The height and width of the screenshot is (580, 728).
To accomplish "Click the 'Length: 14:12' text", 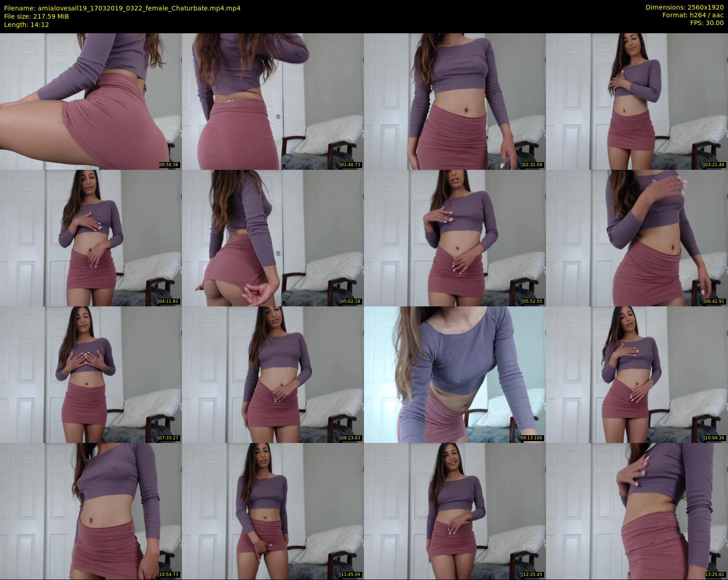I will point(26,25).
